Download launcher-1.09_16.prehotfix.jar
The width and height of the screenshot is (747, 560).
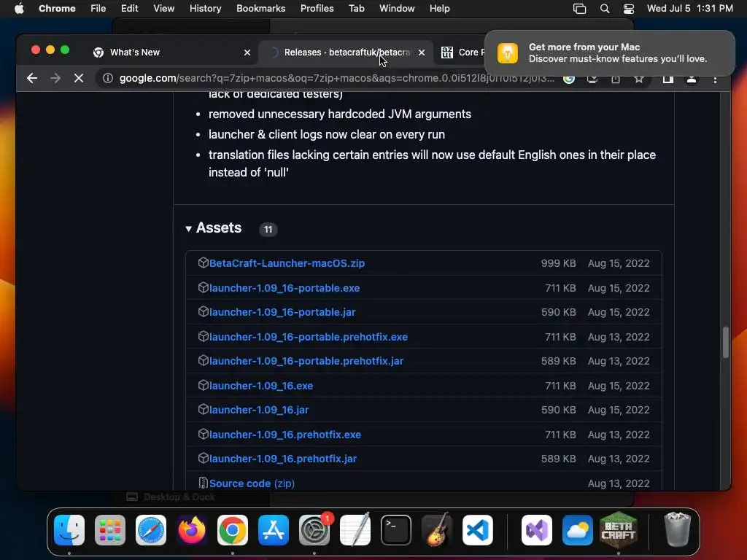(283, 459)
